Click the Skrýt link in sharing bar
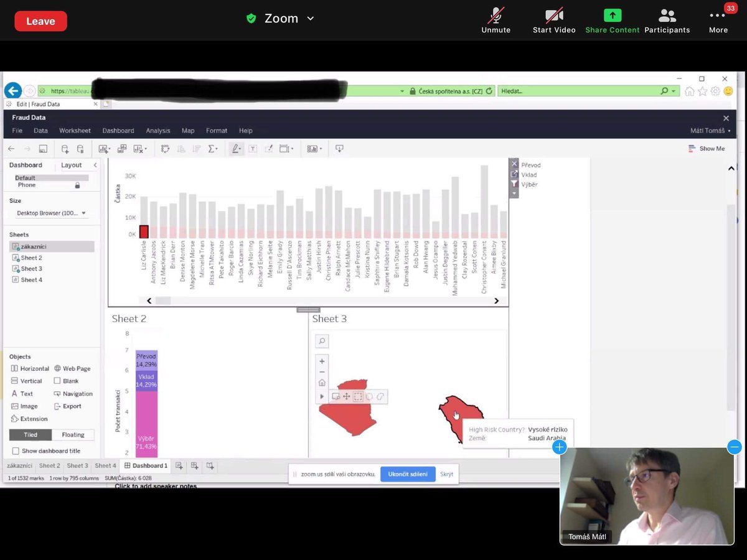 pos(446,474)
